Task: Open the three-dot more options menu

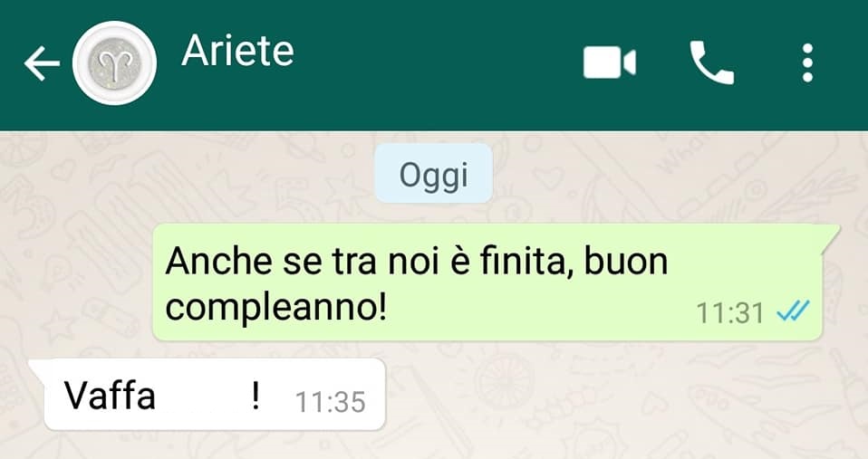Action: [807, 63]
